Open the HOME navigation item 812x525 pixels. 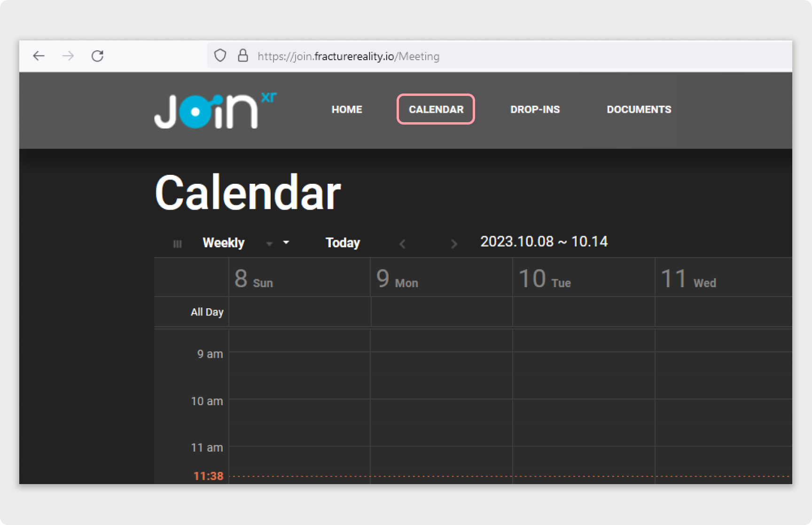tap(346, 109)
